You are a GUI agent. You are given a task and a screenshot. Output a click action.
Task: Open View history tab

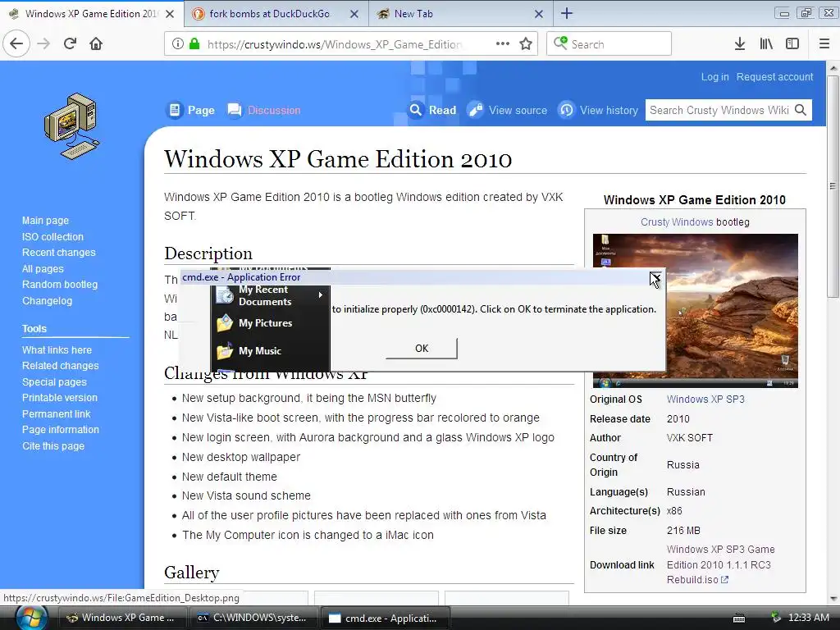point(598,110)
